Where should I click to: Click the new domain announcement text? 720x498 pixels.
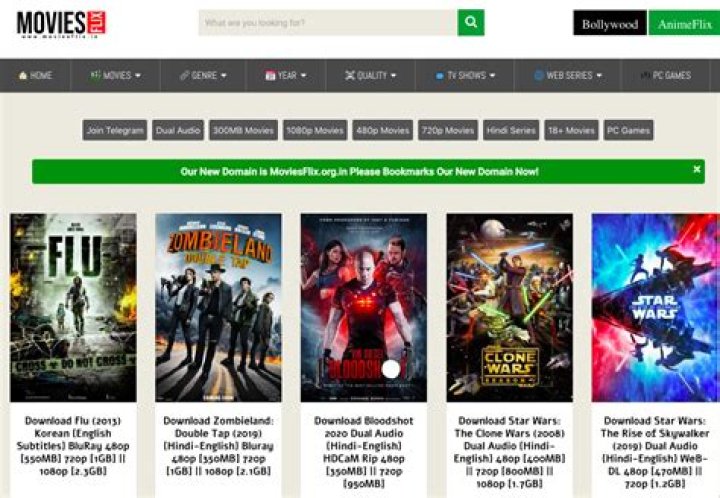click(x=359, y=172)
